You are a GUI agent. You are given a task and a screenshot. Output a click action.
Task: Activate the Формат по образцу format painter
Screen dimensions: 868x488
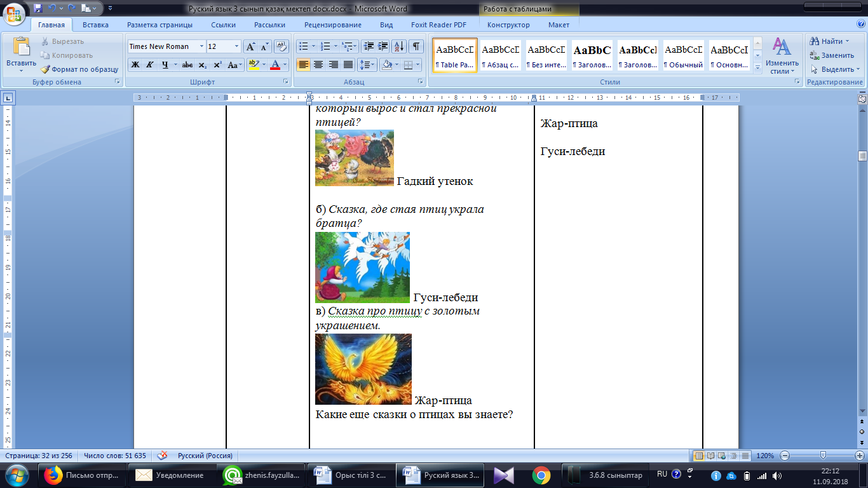click(79, 69)
